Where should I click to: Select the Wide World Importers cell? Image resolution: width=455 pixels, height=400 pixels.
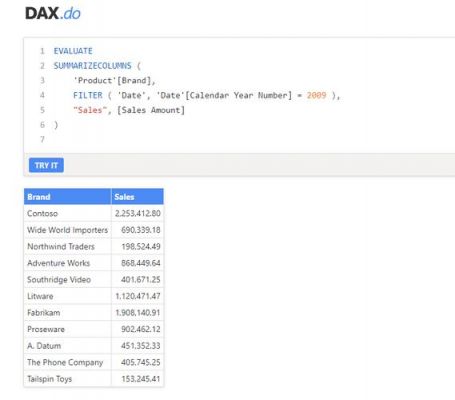[68, 230]
